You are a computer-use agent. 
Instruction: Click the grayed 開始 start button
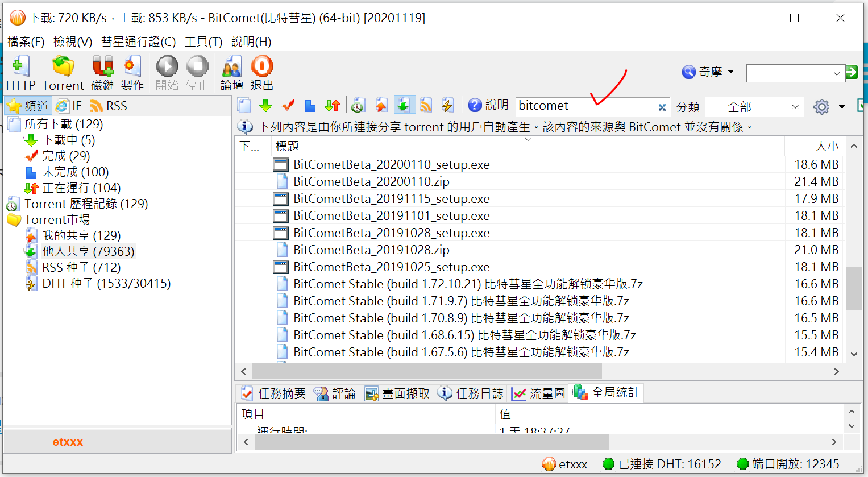(x=167, y=73)
